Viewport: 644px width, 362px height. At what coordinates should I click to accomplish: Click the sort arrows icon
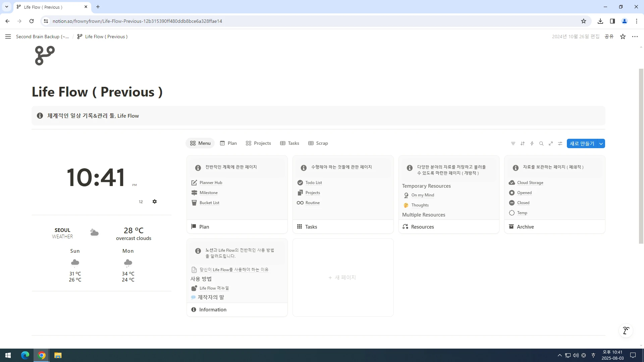pos(522,143)
